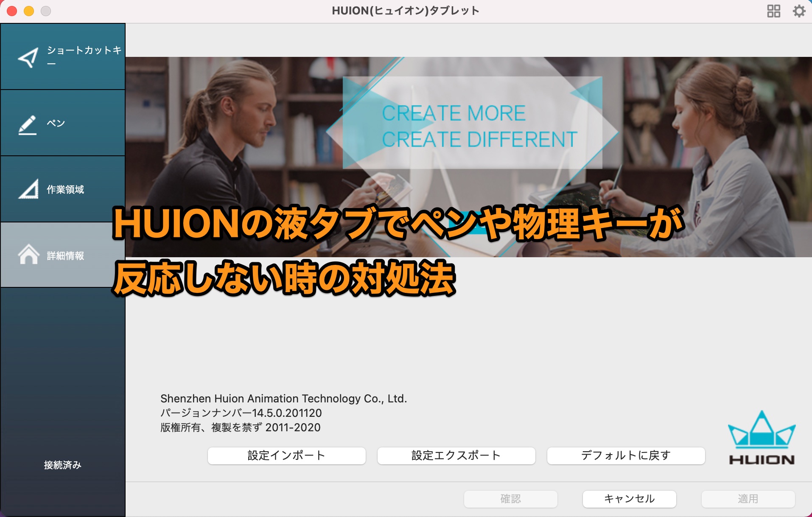
Task: Click the CREATE MORE banner image
Action: (468, 157)
